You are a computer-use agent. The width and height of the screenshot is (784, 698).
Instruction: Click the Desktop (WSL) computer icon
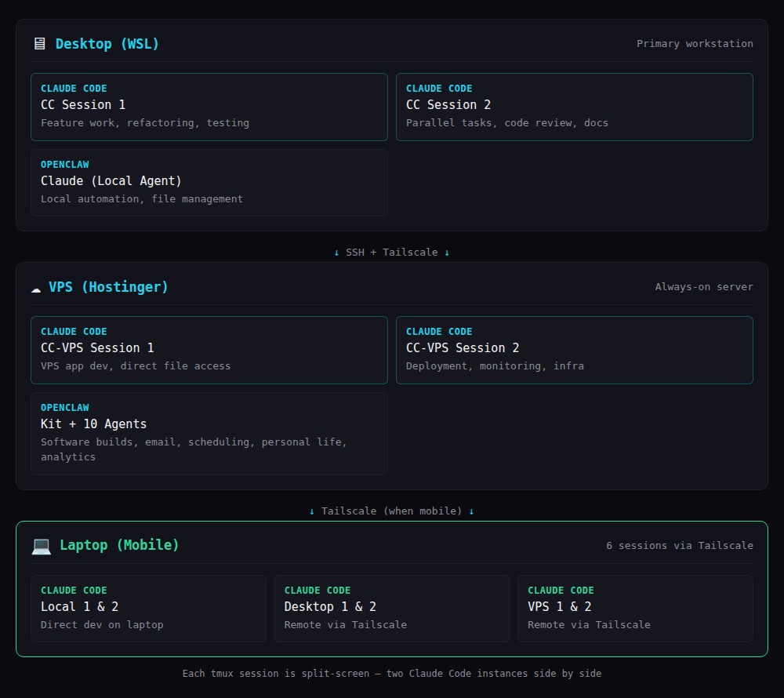point(38,44)
